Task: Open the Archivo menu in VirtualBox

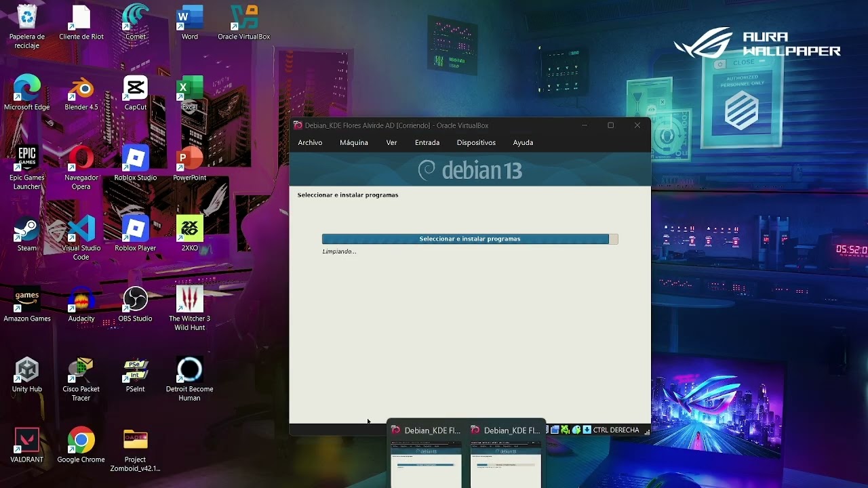Action: [x=310, y=142]
